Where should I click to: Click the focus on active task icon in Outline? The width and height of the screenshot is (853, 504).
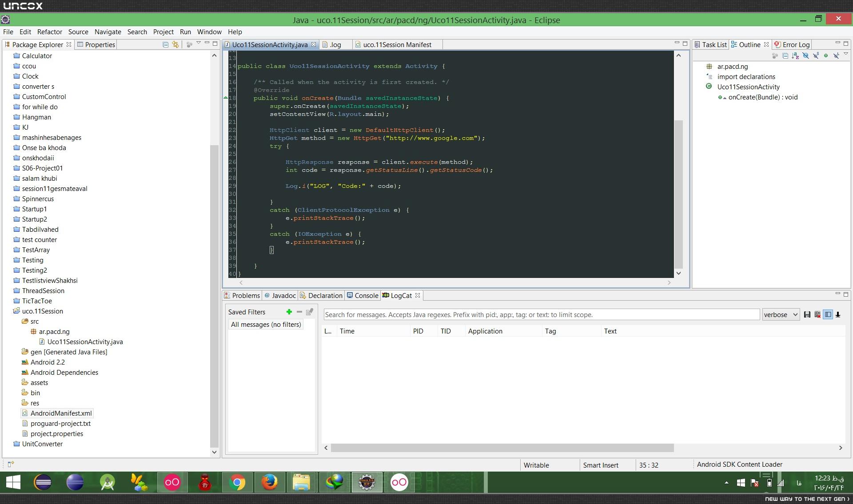775,56
